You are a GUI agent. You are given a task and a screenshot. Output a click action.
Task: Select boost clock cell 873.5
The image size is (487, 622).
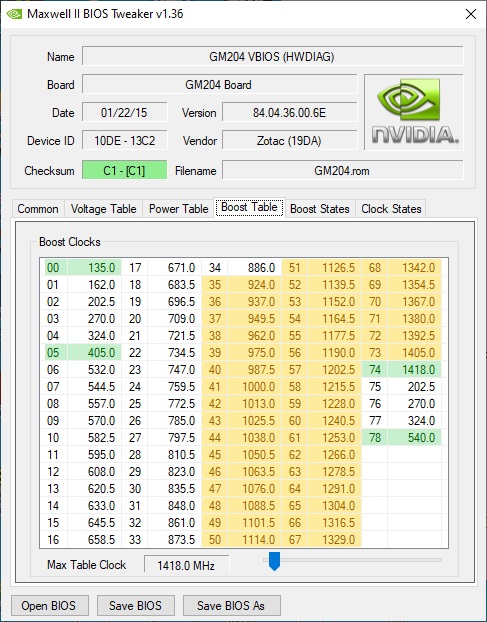point(174,539)
